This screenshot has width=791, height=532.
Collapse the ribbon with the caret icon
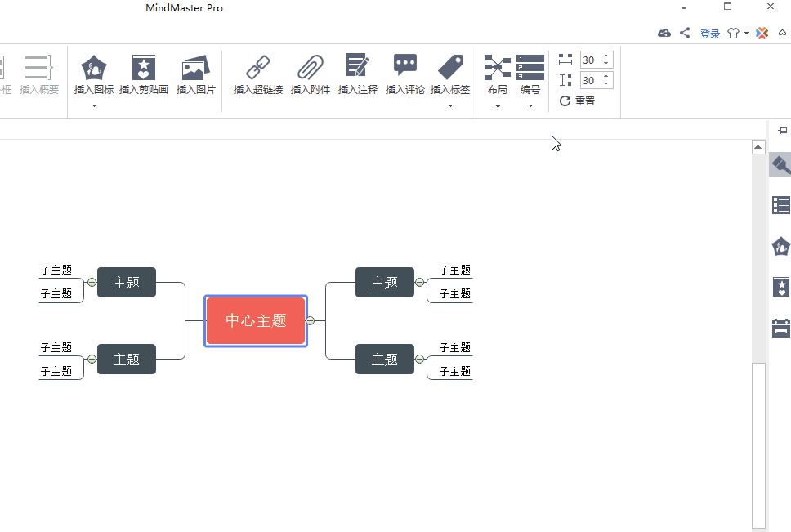pyautogui.click(x=783, y=33)
